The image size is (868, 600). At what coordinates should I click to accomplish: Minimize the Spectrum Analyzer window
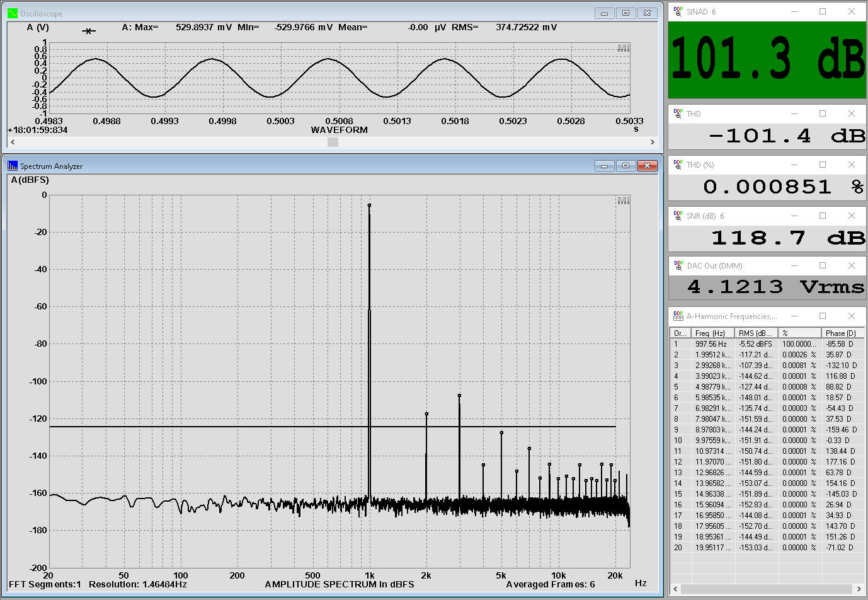[x=605, y=166]
